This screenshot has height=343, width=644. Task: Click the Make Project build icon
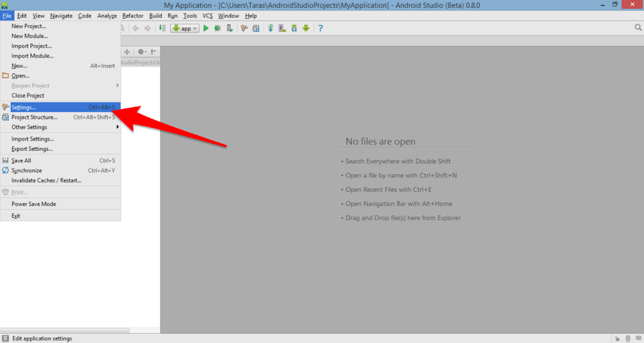click(x=162, y=28)
